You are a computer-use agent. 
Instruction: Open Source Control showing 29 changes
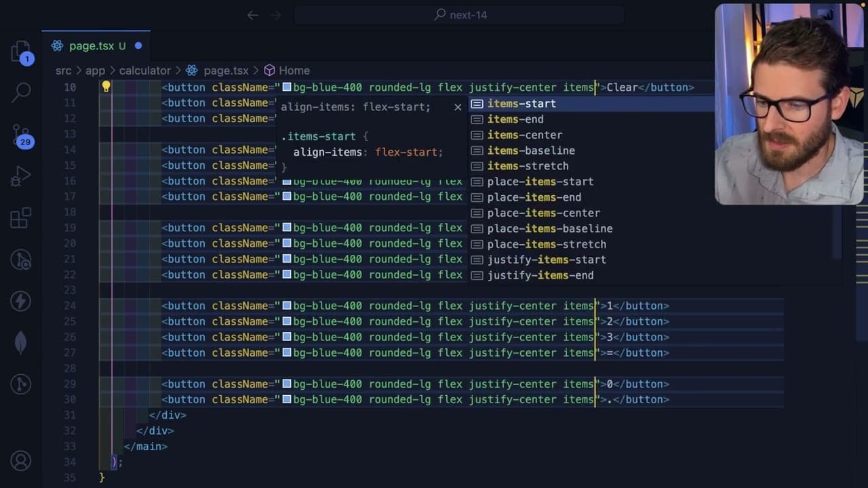(x=21, y=136)
